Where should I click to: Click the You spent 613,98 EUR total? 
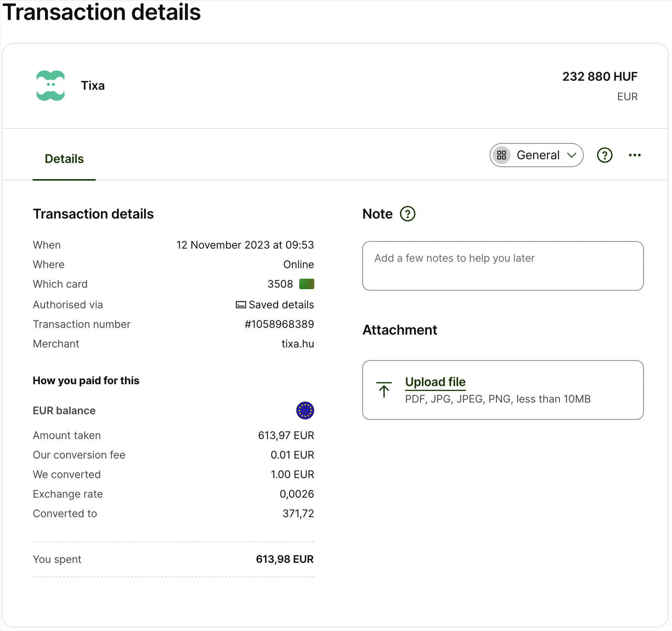point(285,559)
